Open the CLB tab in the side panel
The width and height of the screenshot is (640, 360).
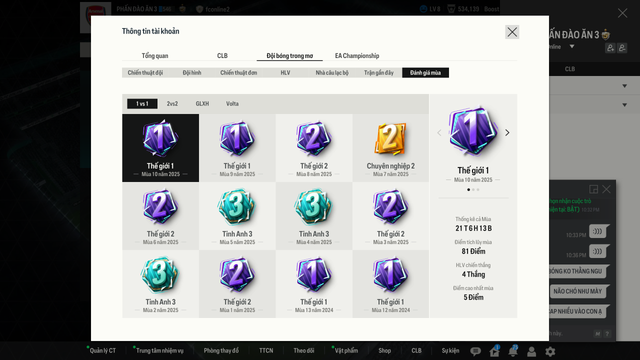[x=570, y=69]
